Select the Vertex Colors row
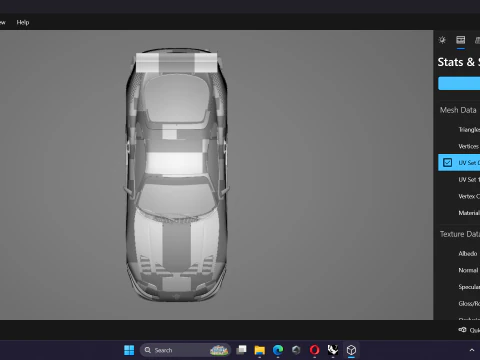 point(459,196)
